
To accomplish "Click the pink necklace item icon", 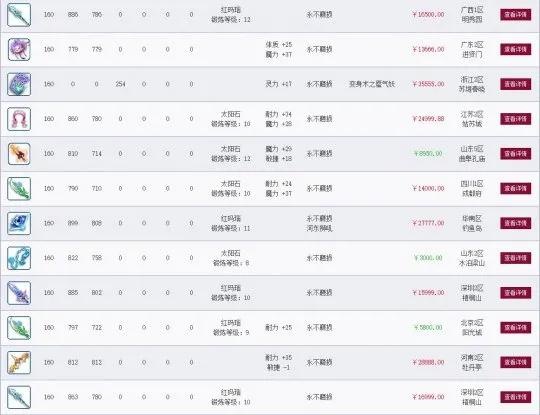I will (x=19, y=119).
